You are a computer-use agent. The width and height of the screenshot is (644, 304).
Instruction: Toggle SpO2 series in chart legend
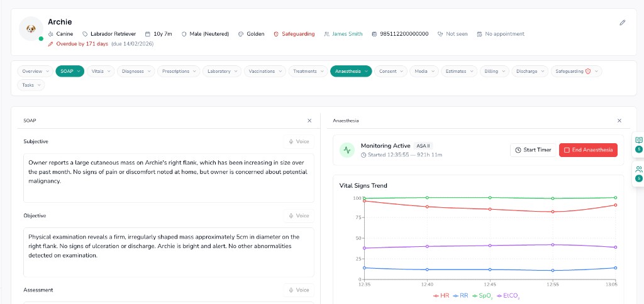click(x=482, y=295)
